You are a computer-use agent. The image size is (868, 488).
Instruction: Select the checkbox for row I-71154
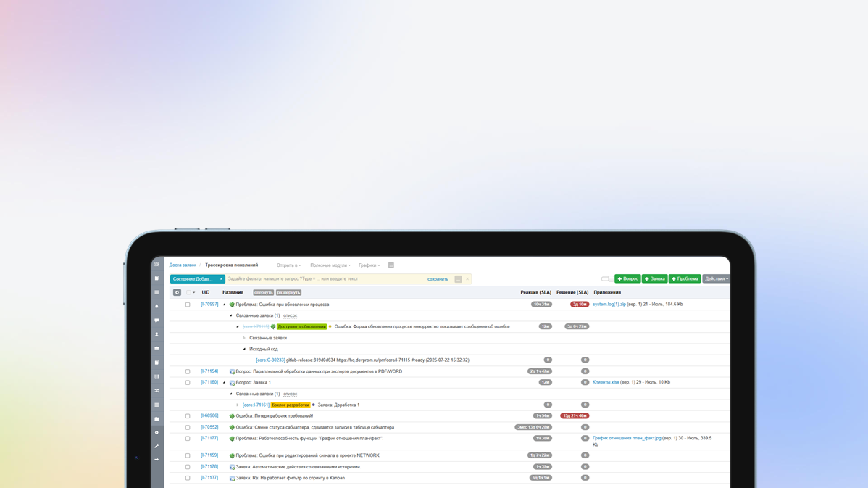(x=188, y=371)
